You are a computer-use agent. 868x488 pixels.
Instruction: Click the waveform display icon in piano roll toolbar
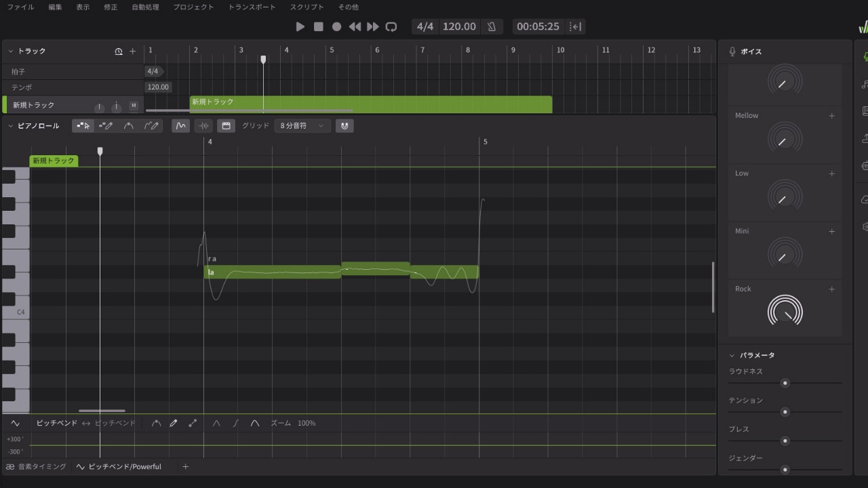(x=203, y=125)
